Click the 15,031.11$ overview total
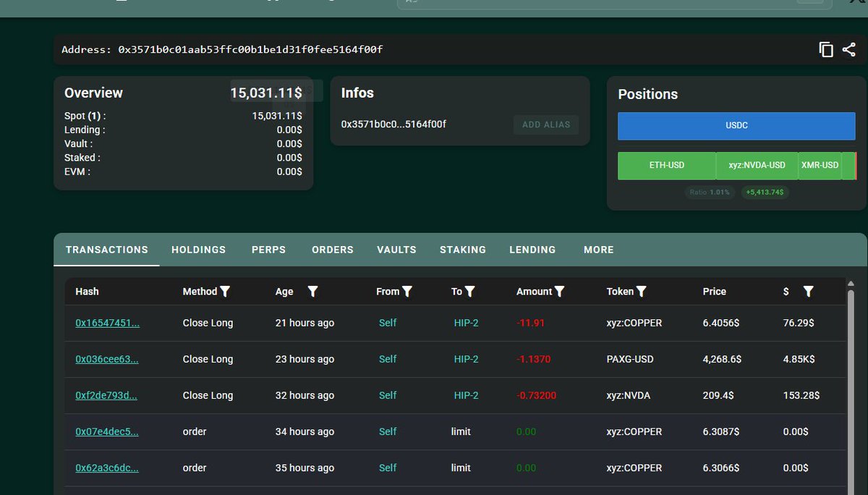Screen dimensions: 868x495 pyautogui.click(x=266, y=93)
